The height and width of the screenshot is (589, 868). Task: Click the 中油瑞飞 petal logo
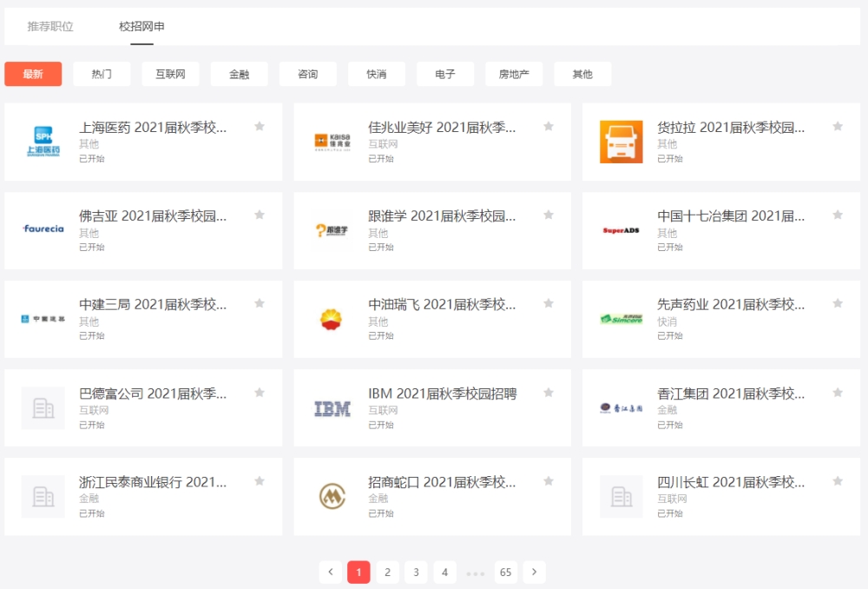(x=332, y=319)
